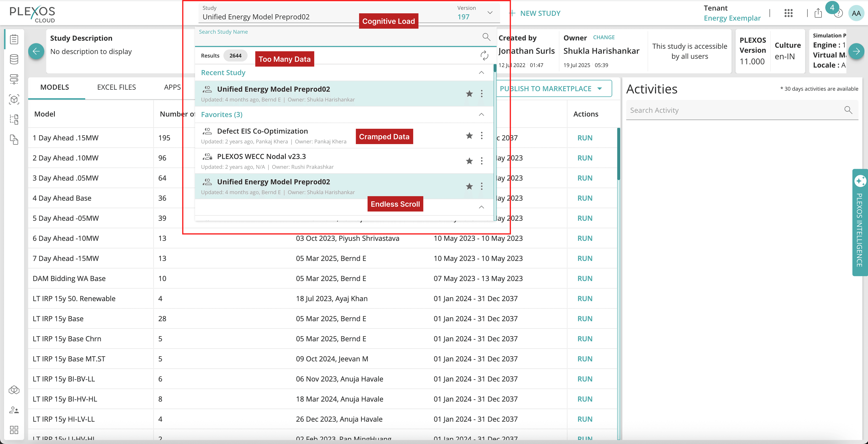868x444 pixels.
Task: Toggle favorite star on Recent Study Unified Energy Model
Action: (469, 94)
